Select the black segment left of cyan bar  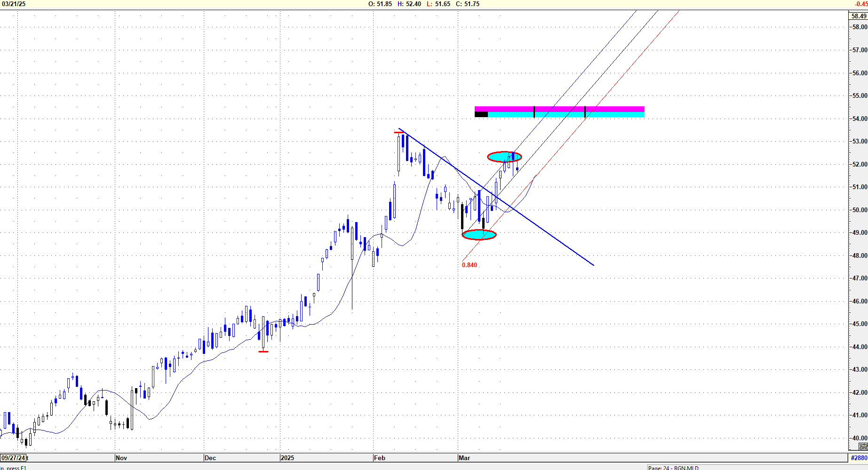[x=481, y=114]
